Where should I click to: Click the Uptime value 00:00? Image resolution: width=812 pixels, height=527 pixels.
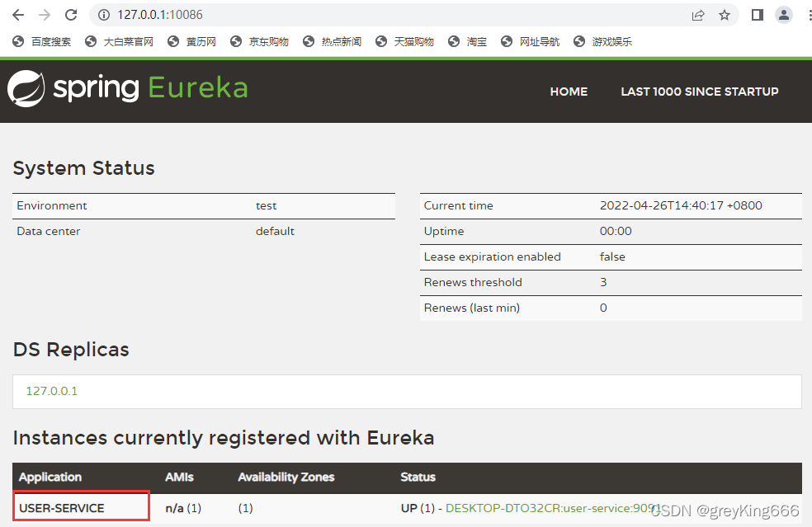(x=616, y=231)
